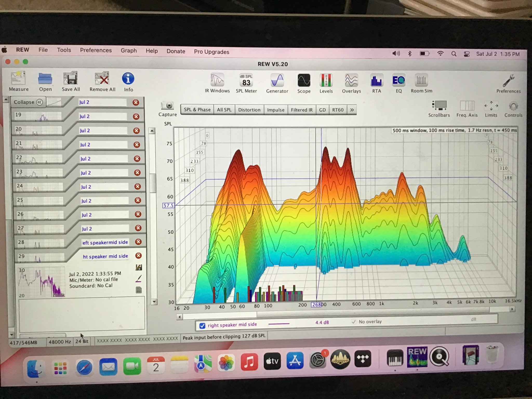Show more graph tabs with chevron

[352, 110]
